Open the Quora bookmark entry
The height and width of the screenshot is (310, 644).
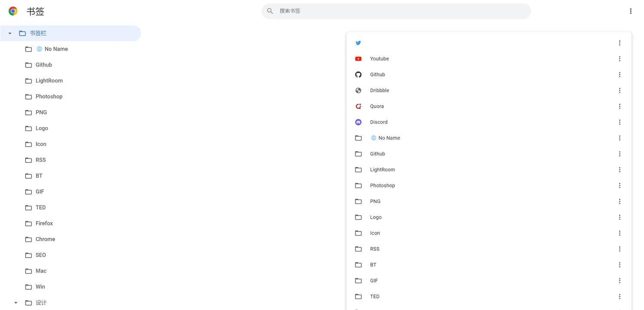(x=489, y=106)
